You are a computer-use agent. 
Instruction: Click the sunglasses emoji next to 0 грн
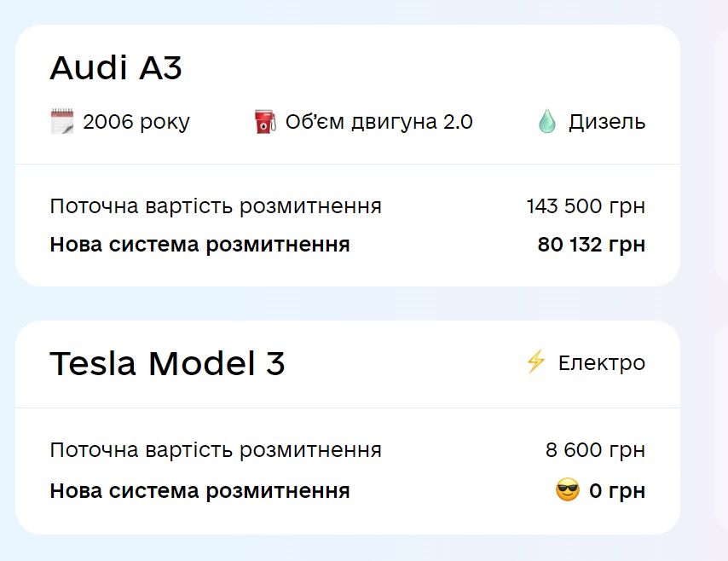pyautogui.click(x=568, y=490)
